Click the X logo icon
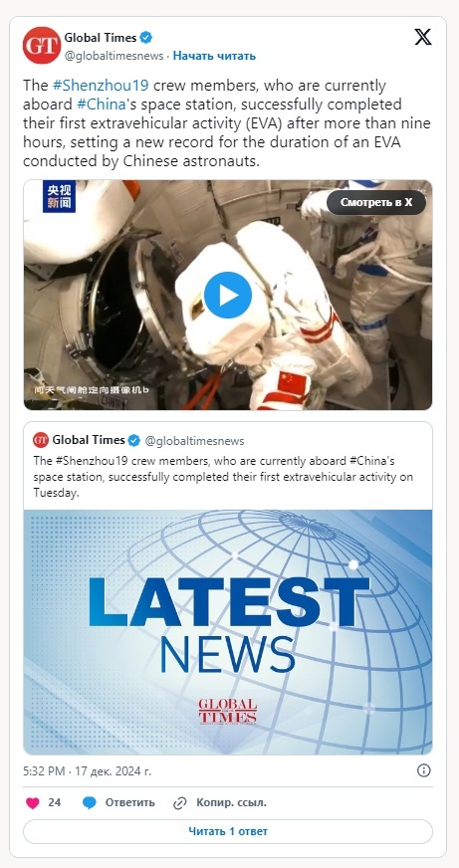The width and height of the screenshot is (459, 868). click(422, 38)
